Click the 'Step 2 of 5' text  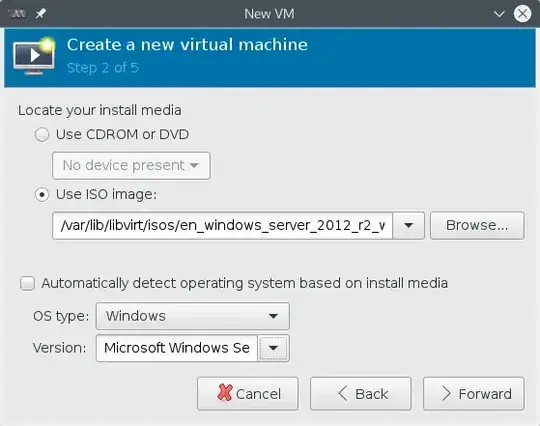[103, 68]
